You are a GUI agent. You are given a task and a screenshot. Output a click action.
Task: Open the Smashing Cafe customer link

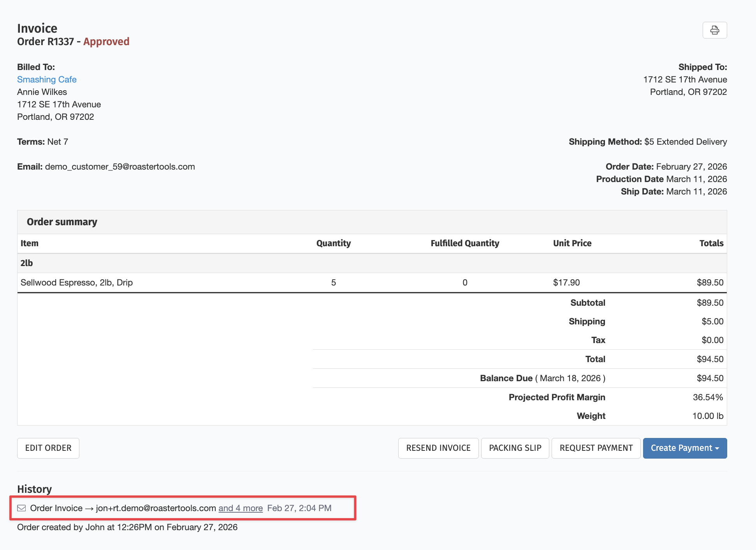[x=47, y=79]
